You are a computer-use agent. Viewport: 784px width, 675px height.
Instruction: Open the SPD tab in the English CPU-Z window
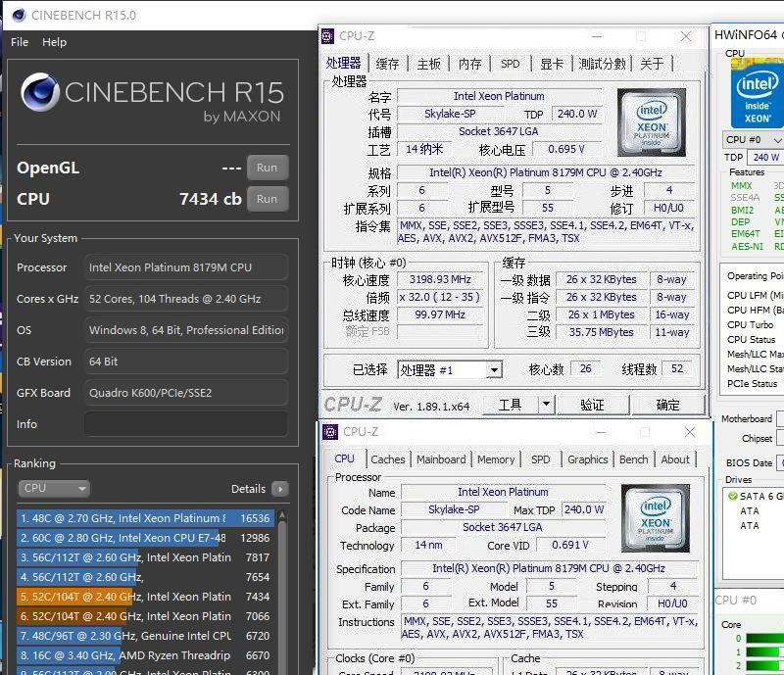540,459
